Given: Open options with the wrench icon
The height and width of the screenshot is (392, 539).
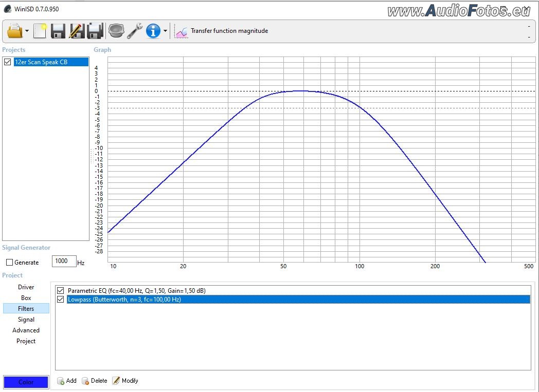Looking at the screenshot, I should click(135, 31).
